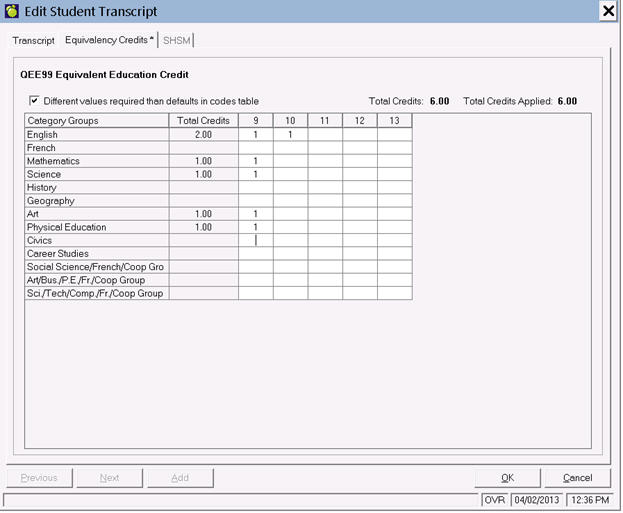Click the Next button
The height and width of the screenshot is (513, 623).
(x=110, y=478)
